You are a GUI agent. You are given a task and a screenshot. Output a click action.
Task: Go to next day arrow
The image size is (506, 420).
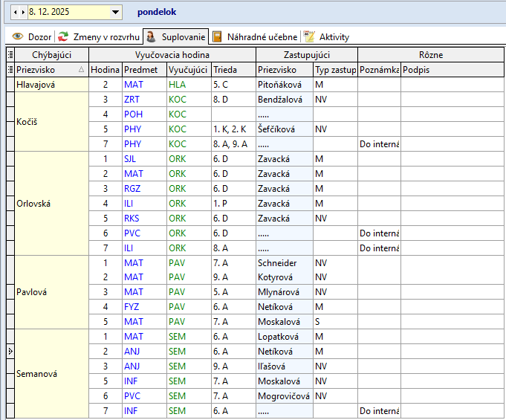click(23, 13)
